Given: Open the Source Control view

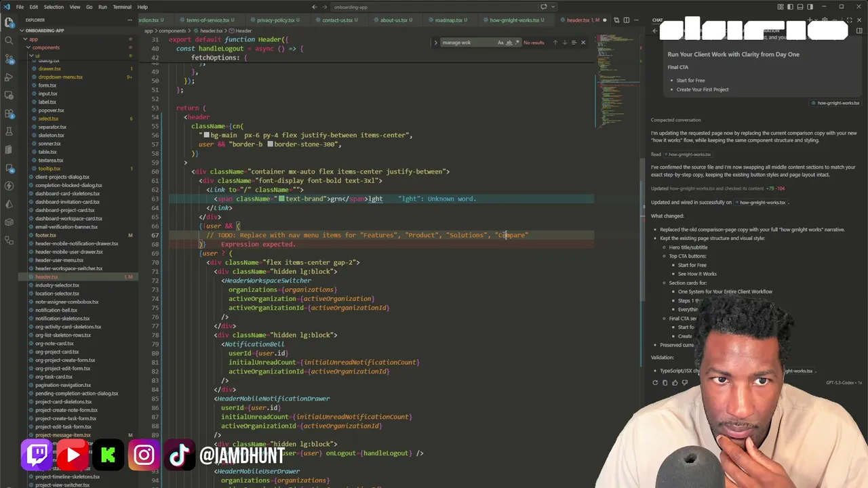Looking at the screenshot, I should coord(9,59).
